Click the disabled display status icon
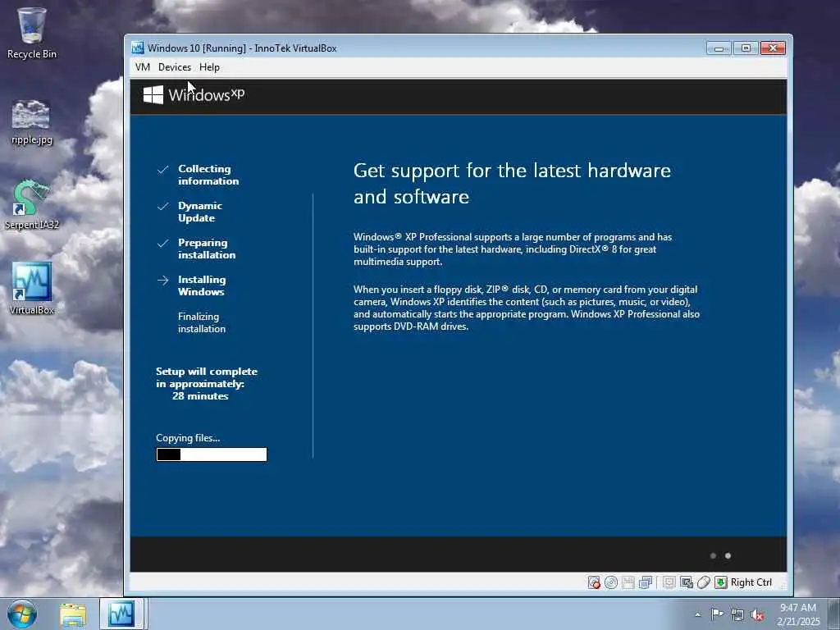This screenshot has width=840, height=630. point(669,582)
